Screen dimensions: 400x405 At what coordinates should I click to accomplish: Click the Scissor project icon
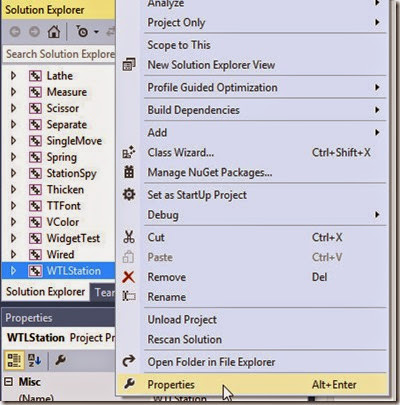click(x=35, y=108)
